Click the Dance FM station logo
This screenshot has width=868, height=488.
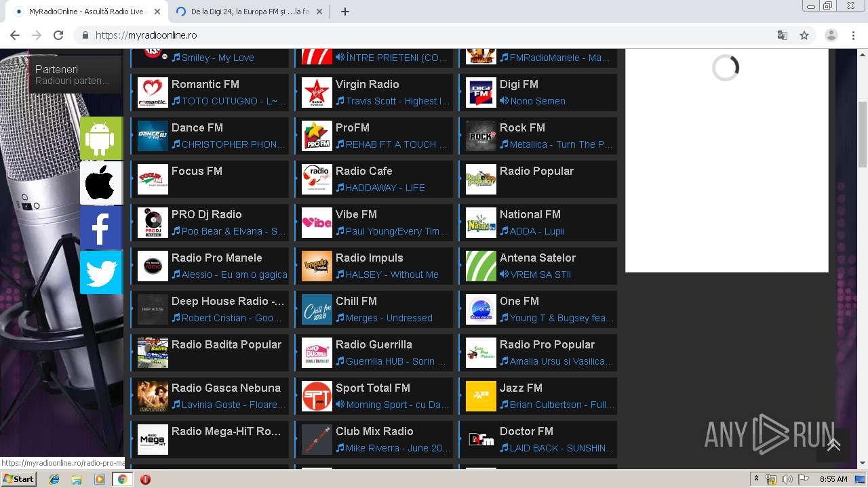(x=153, y=136)
